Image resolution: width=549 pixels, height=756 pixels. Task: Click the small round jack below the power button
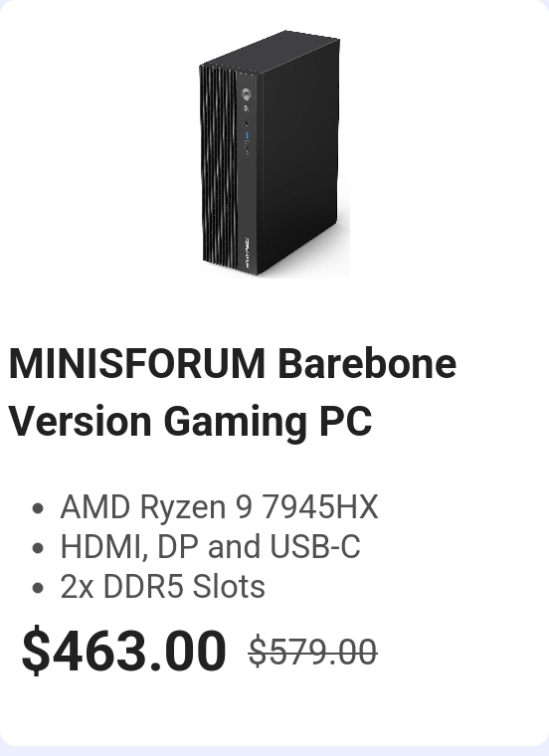pos(246,108)
